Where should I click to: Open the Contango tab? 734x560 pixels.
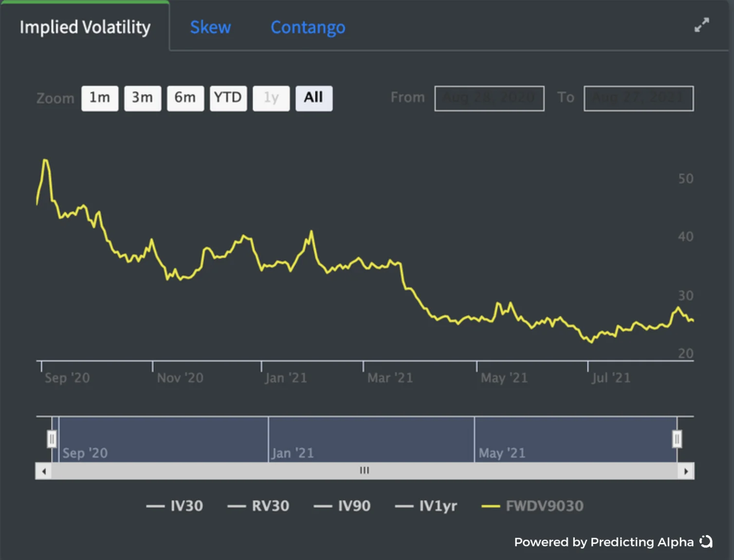point(308,27)
